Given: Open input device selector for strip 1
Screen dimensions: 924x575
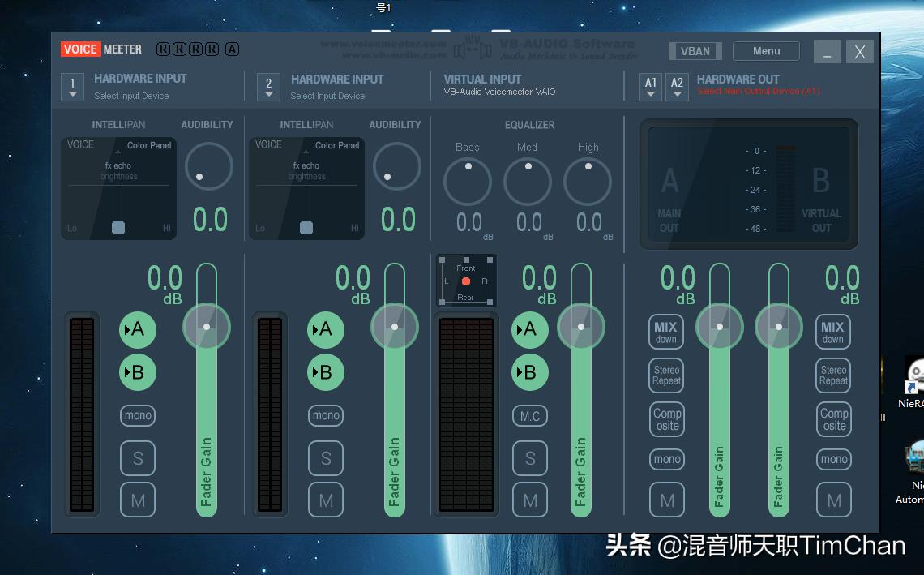Looking at the screenshot, I should pos(72,87).
